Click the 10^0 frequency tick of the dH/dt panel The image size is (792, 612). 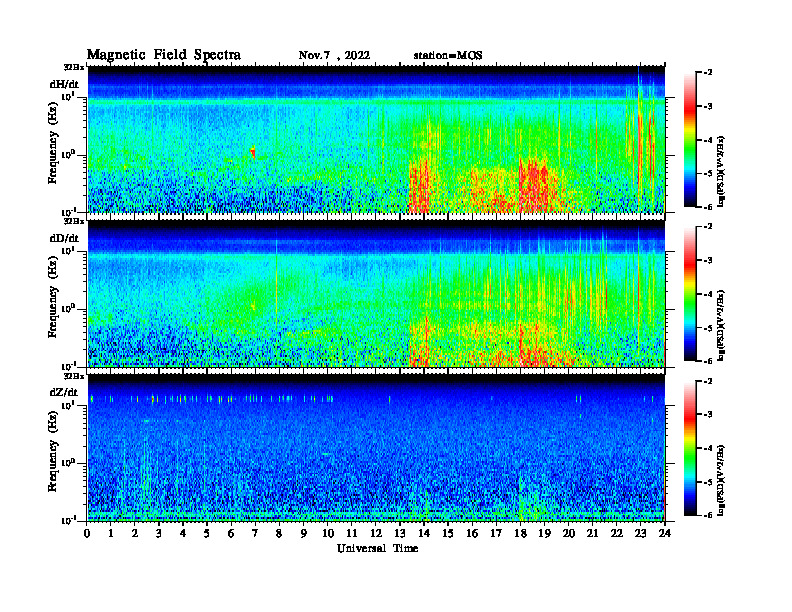(68, 155)
